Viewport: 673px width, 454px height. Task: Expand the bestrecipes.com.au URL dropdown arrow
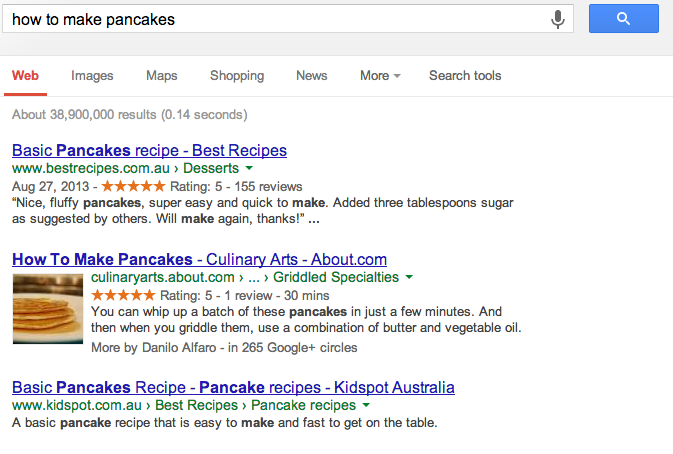249,169
